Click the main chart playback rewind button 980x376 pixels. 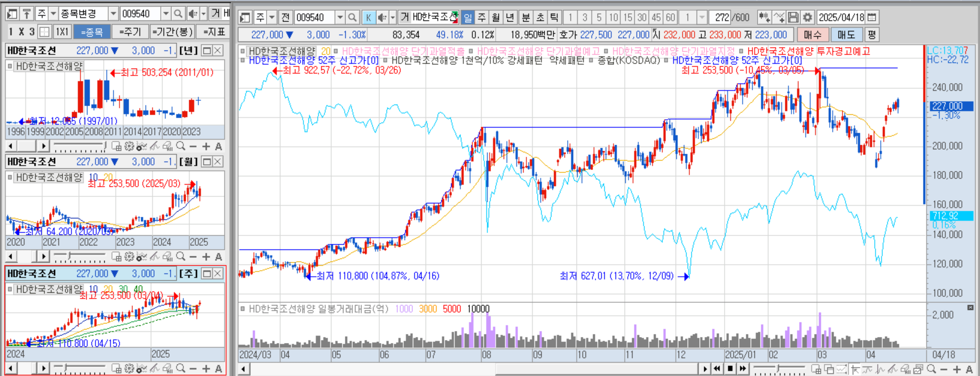click(x=718, y=369)
